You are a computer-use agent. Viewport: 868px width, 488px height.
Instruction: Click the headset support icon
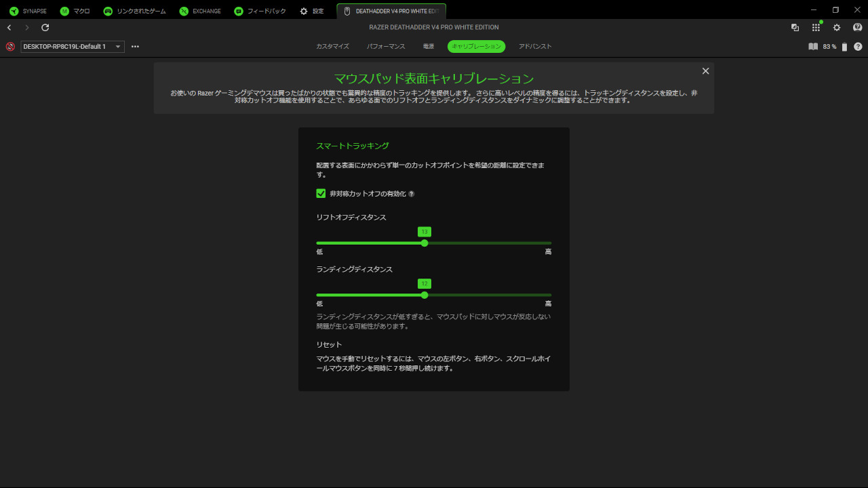coord(857,28)
